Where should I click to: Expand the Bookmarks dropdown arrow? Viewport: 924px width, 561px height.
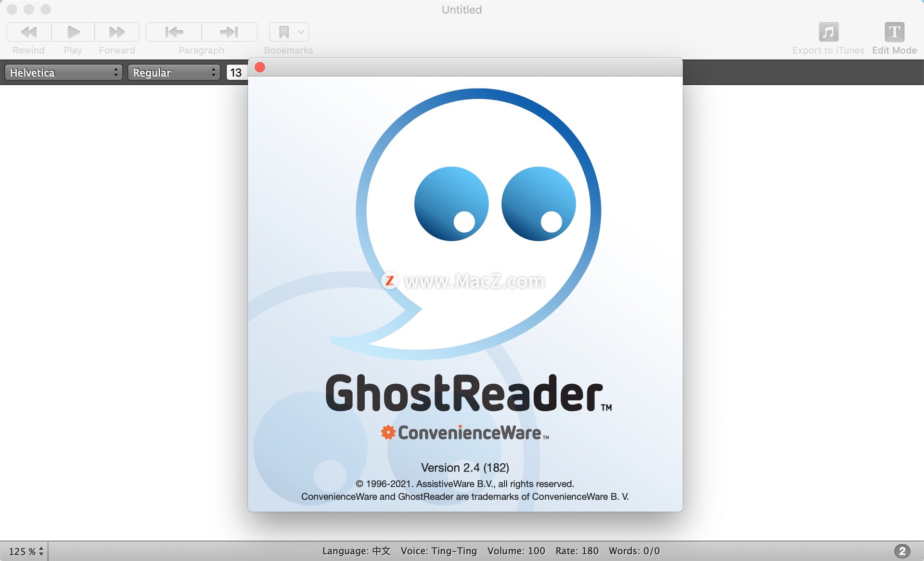pos(301,32)
